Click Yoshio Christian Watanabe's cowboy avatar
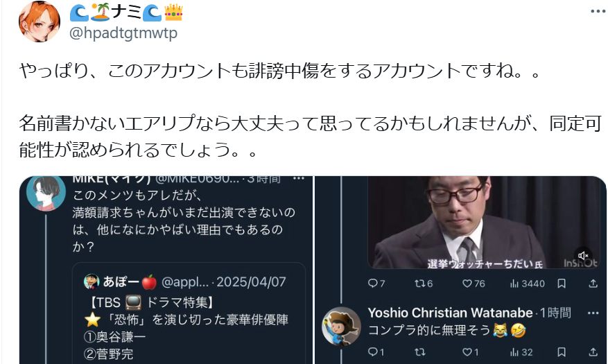The width and height of the screenshot is (608, 364). (x=341, y=327)
